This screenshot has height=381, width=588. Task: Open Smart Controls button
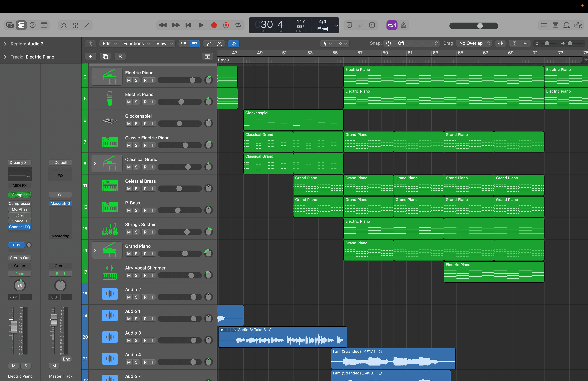64,25
